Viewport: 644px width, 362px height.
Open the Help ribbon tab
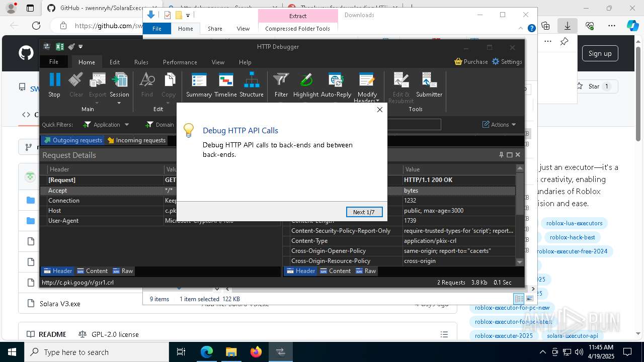[x=245, y=62]
